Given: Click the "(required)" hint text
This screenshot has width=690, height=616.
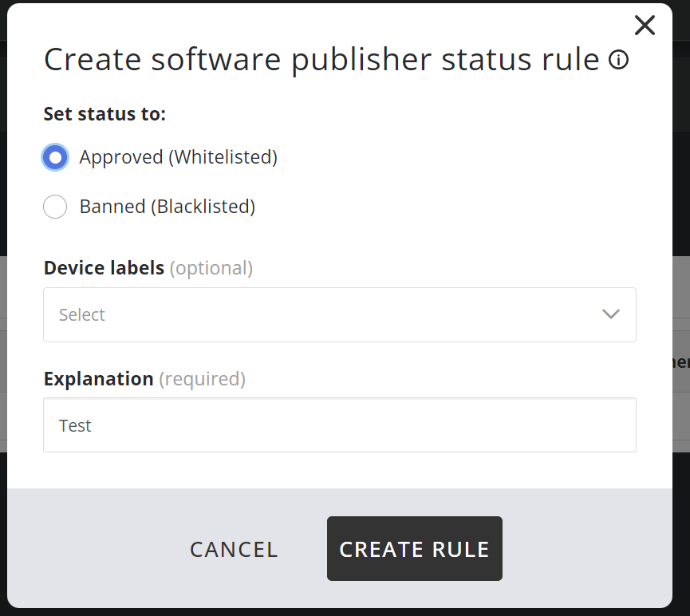Looking at the screenshot, I should [202, 379].
